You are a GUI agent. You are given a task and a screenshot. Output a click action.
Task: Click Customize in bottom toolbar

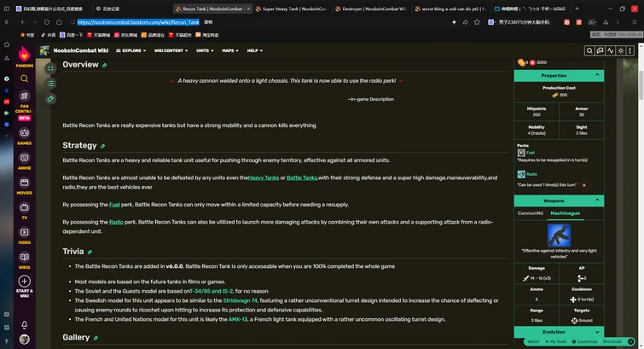point(584,341)
